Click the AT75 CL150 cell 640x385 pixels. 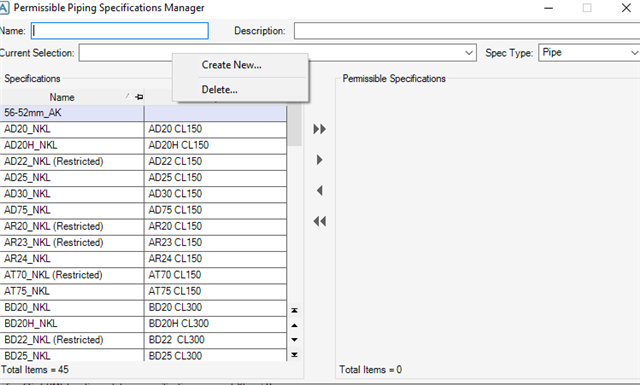tap(216, 291)
